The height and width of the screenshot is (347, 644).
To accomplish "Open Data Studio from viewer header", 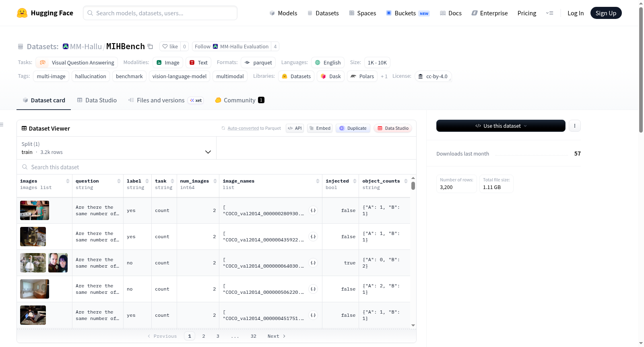I will pyautogui.click(x=393, y=128).
